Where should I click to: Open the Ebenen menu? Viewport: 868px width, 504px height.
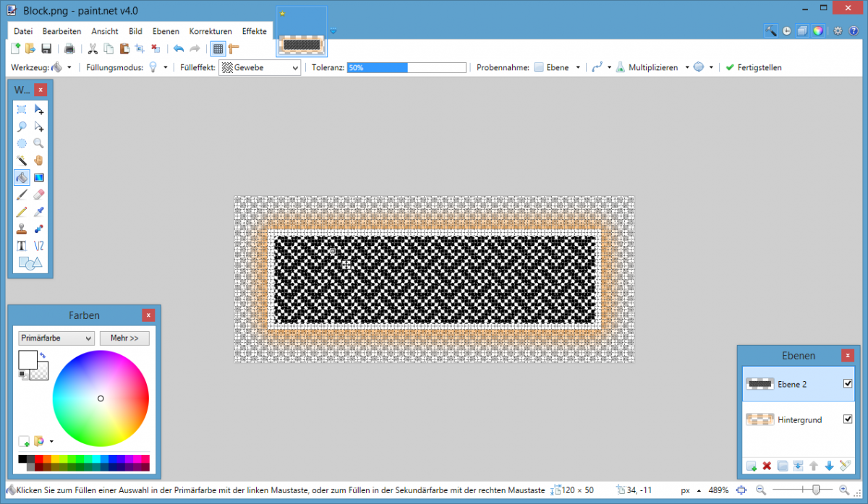pos(166,31)
